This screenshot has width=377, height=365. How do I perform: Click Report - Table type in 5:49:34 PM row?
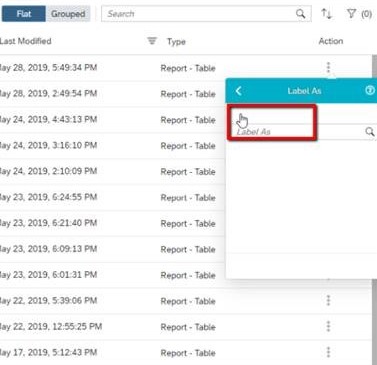coord(188,68)
